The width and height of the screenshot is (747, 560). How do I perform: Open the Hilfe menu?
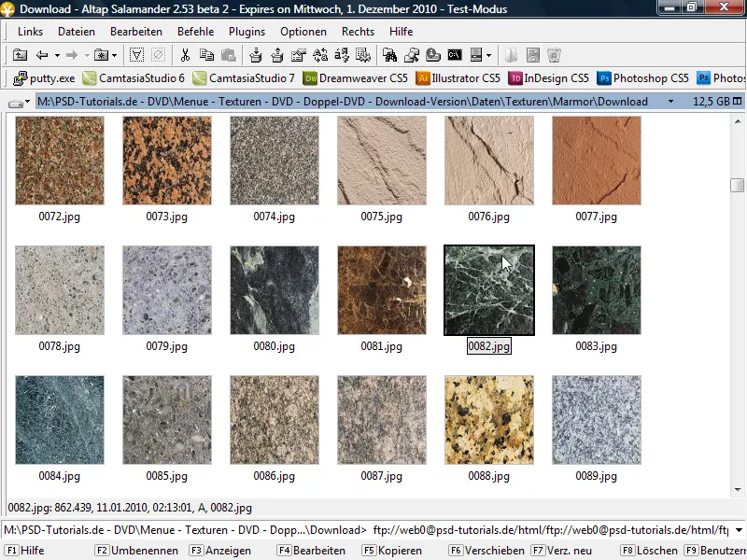point(401,32)
